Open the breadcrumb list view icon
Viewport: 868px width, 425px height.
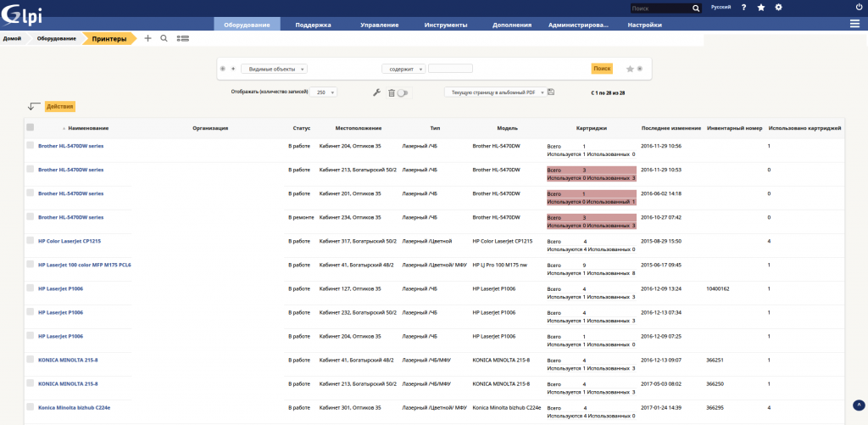pos(183,39)
